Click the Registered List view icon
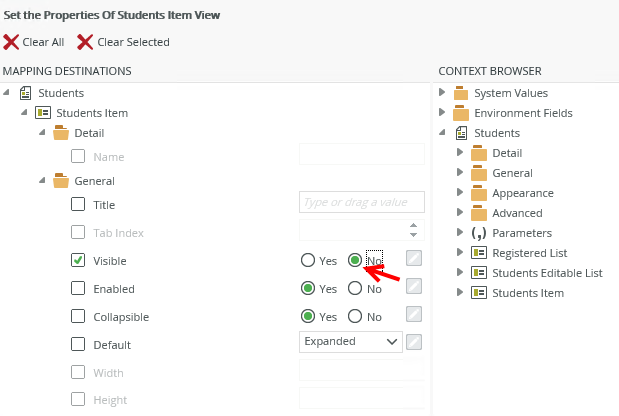This screenshot has width=619, height=416. pyautogui.click(x=479, y=253)
